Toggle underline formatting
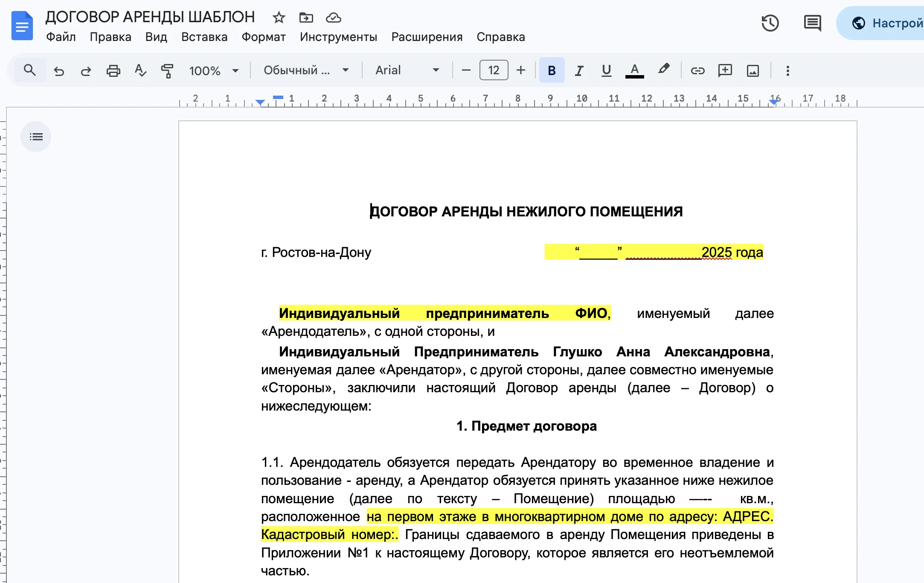This screenshot has height=583, width=924. [607, 70]
